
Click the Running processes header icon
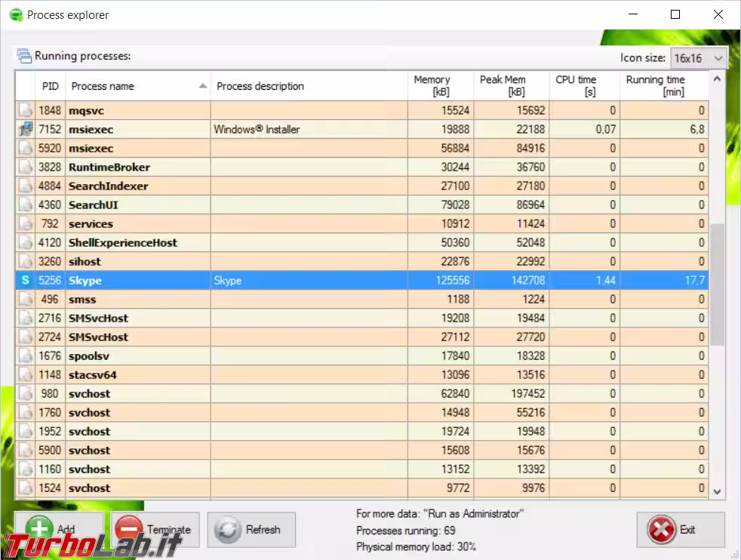24,57
